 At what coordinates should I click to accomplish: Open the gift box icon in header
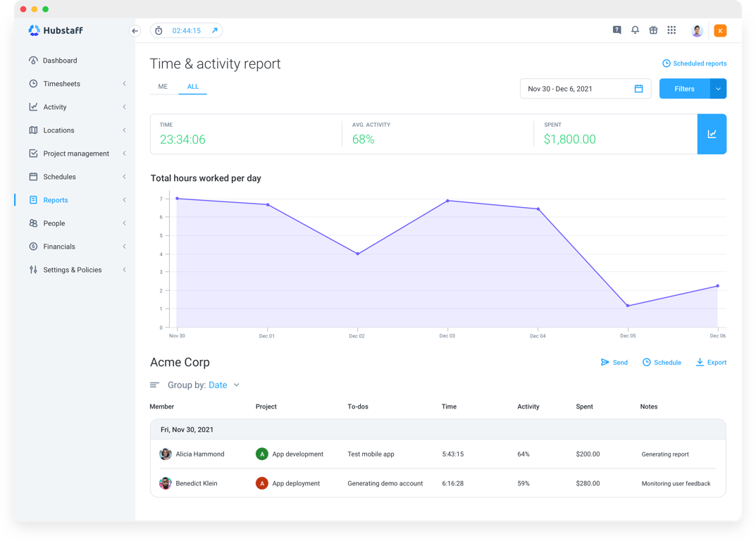pyautogui.click(x=653, y=30)
